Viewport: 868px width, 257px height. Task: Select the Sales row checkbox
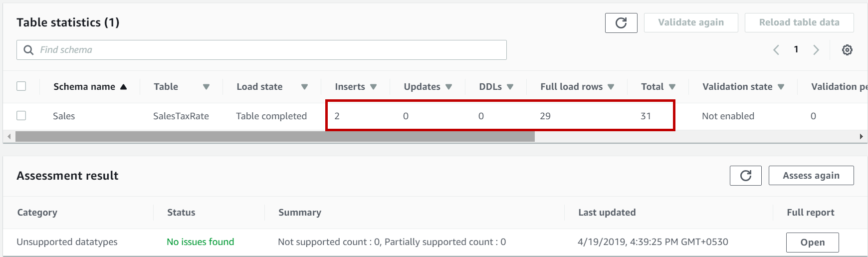(x=21, y=116)
